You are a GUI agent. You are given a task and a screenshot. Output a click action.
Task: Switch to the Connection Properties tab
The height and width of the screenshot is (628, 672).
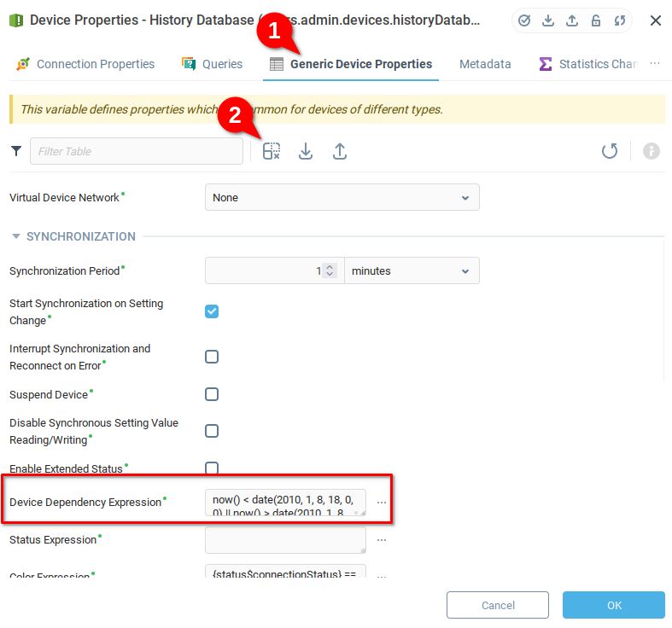(85, 64)
